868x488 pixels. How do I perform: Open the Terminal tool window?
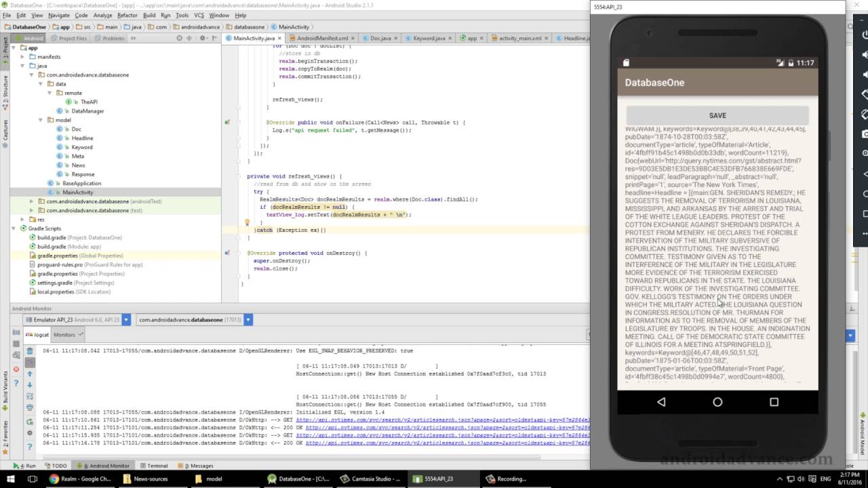(153, 466)
